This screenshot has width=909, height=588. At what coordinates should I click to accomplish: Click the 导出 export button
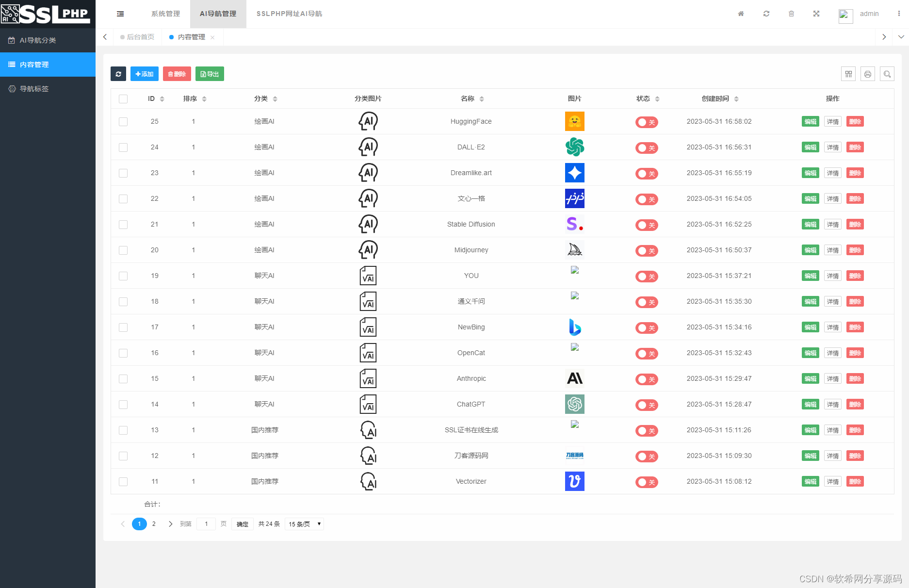pyautogui.click(x=210, y=74)
